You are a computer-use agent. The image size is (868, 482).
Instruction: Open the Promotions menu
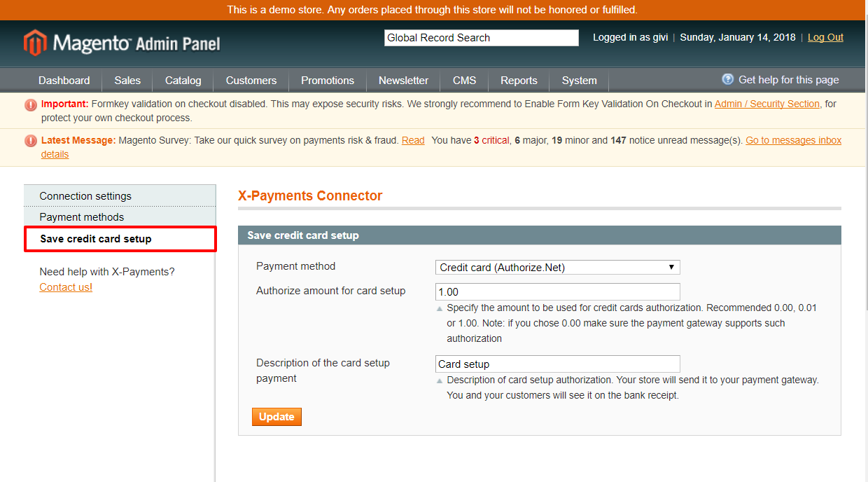click(x=328, y=81)
